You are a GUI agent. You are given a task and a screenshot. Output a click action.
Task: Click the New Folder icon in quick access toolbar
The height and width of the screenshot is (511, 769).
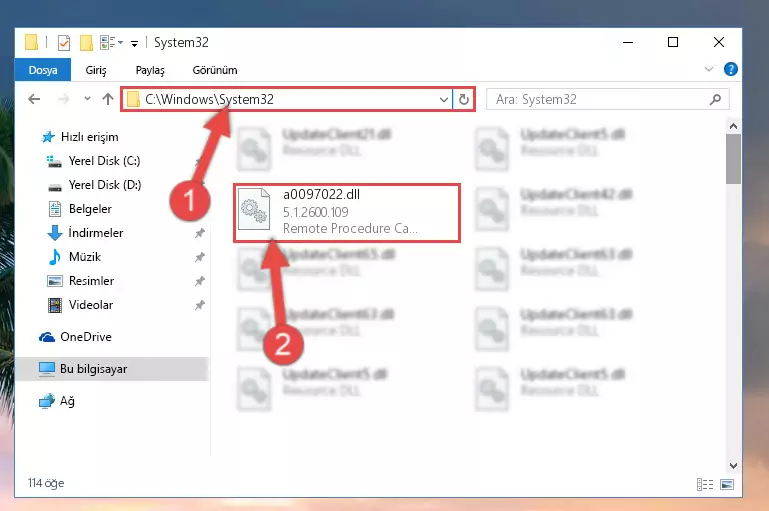click(86, 43)
